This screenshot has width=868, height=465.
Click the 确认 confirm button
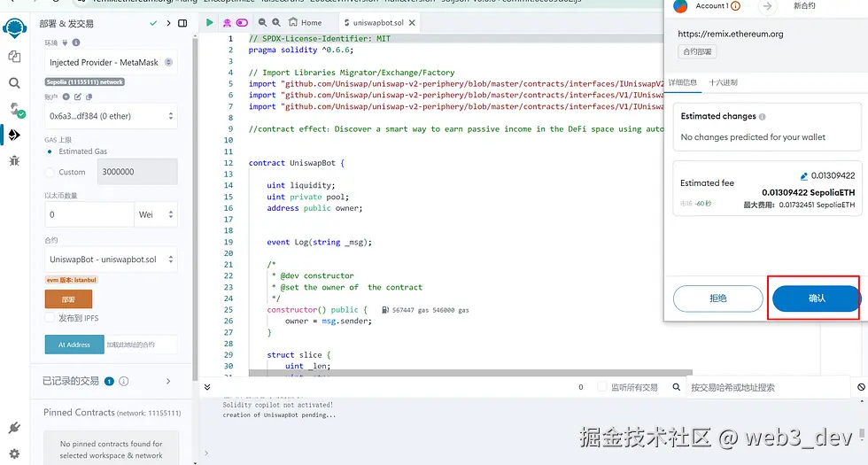coord(816,298)
